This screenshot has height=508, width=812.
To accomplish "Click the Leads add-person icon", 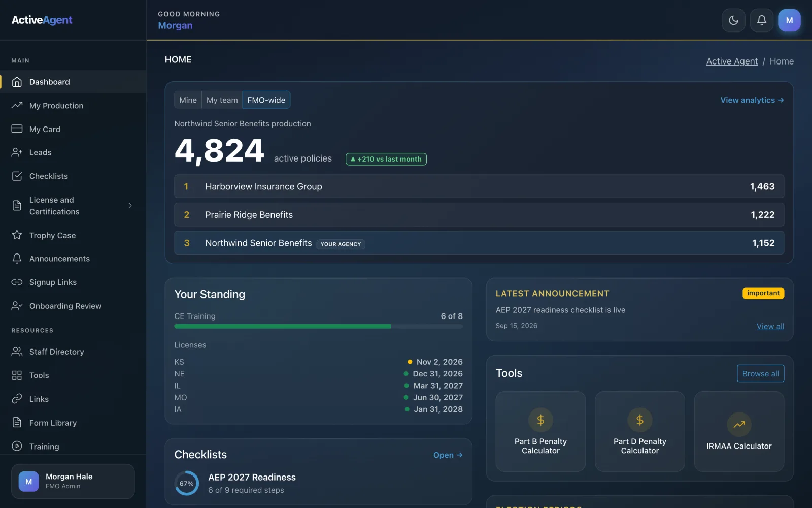I will click(x=17, y=152).
